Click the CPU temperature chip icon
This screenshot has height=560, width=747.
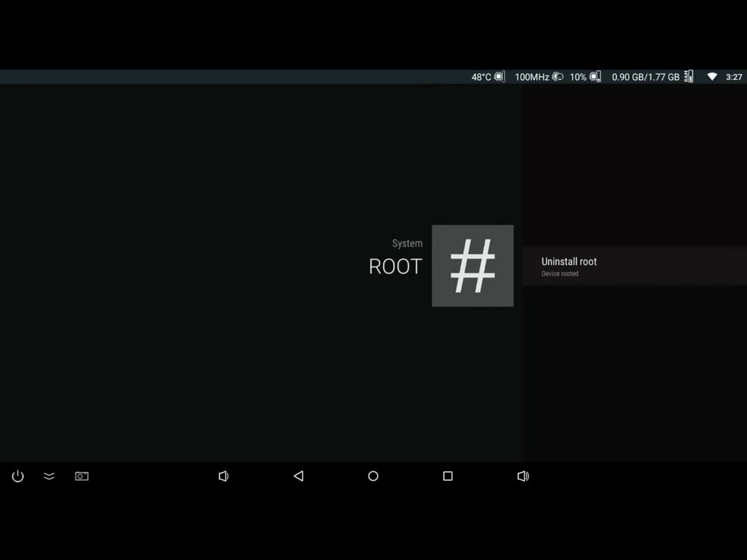click(499, 76)
